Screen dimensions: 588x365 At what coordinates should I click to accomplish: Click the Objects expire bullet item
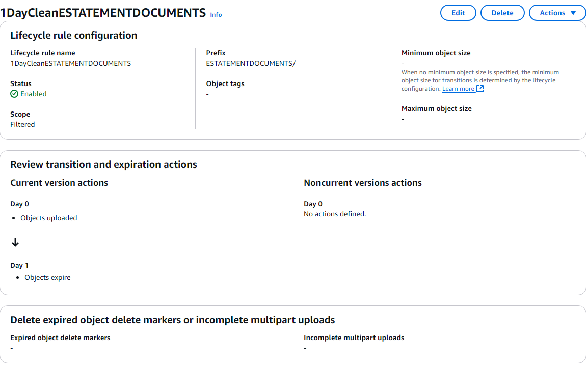click(47, 277)
